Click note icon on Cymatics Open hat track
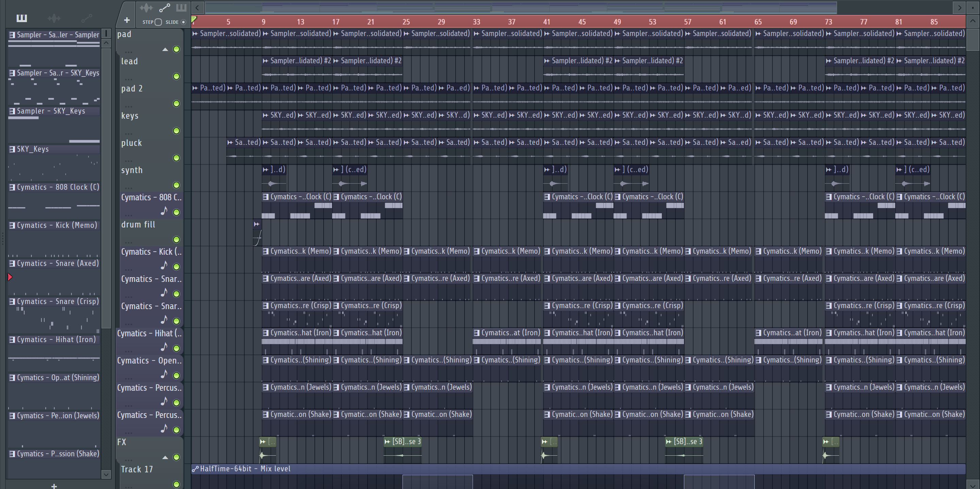Screen dimensions: 980x489 tap(164, 374)
